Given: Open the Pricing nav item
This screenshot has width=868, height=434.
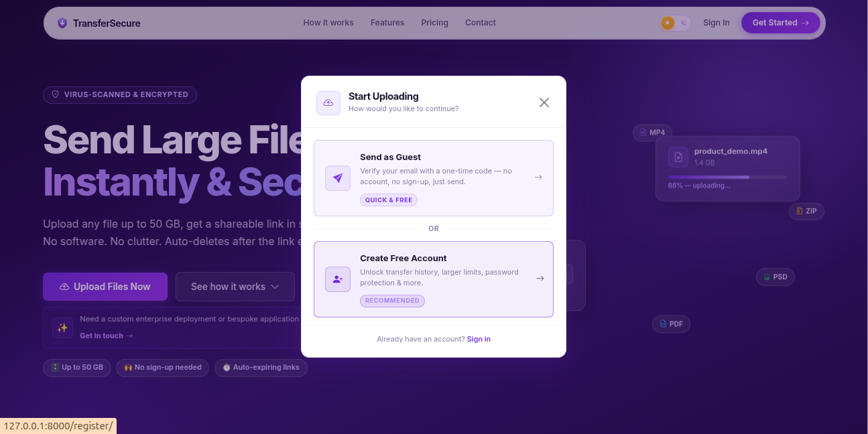Looking at the screenshot, I should (434, 22).
